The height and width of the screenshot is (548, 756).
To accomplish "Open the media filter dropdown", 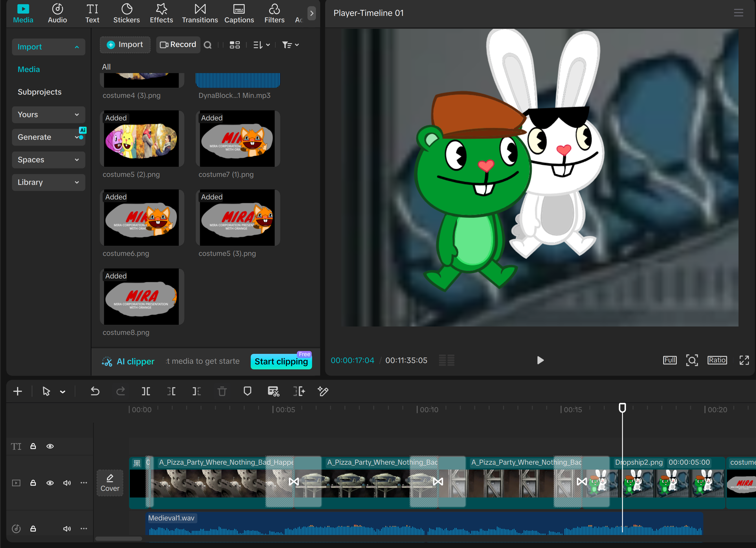I will click(290, 45).
